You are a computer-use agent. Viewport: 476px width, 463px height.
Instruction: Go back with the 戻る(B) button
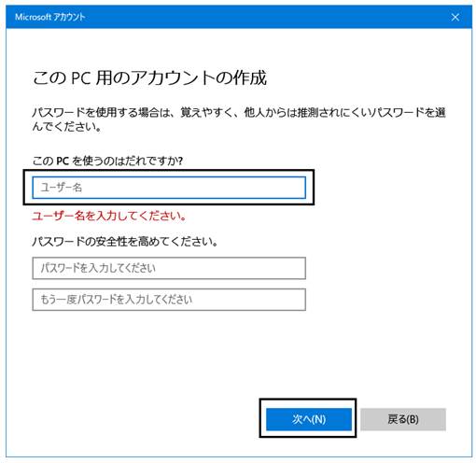pos(403,419)
